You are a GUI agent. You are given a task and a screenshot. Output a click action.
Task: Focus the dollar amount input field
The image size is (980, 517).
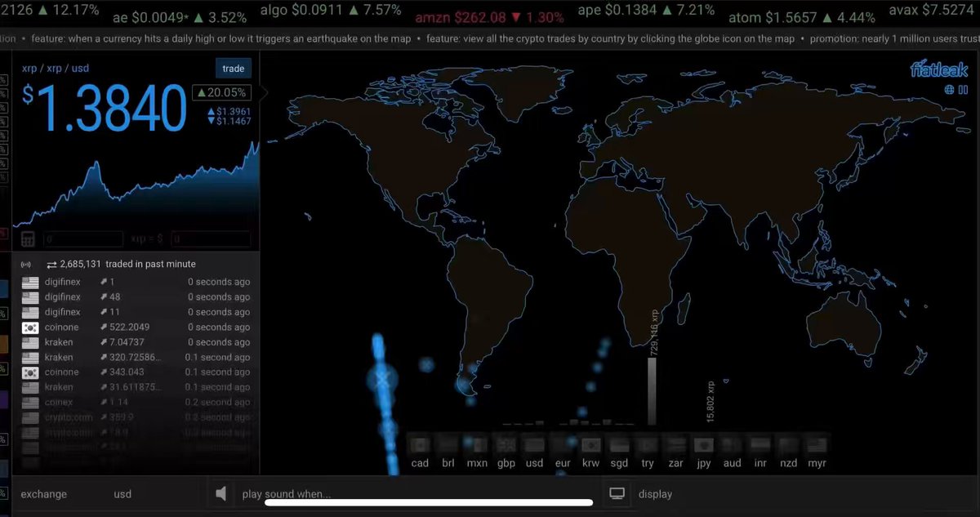pos(210,239)
